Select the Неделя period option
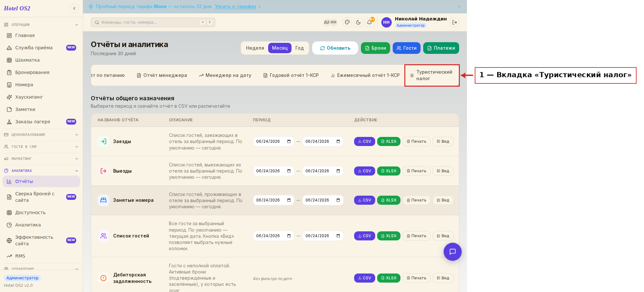Screen dimensions: 644x292 click(x=255, y=48)
